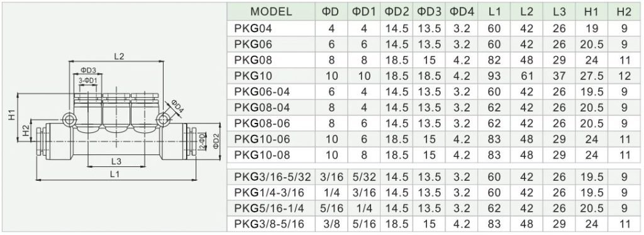Viewport: 644px width, 235px height.
Task: Click the H2 column header
Action: [x=623, y=11]
